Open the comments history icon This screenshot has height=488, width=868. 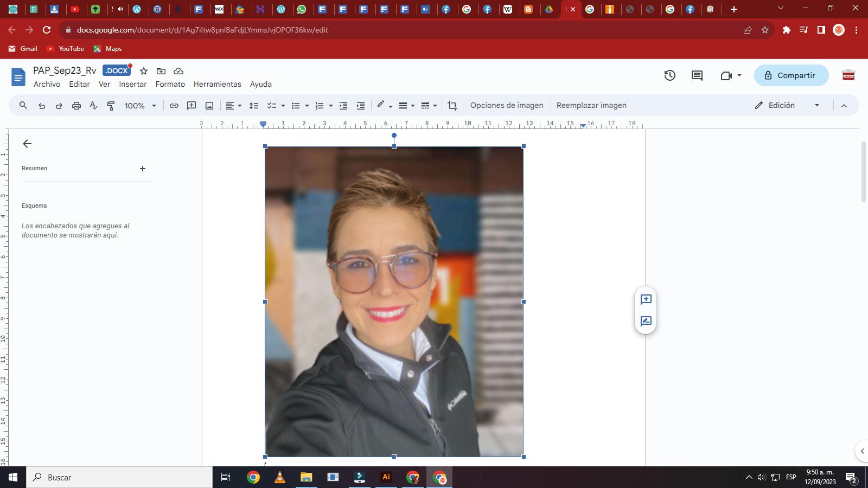pyautogui.click(x=697, y=75)
